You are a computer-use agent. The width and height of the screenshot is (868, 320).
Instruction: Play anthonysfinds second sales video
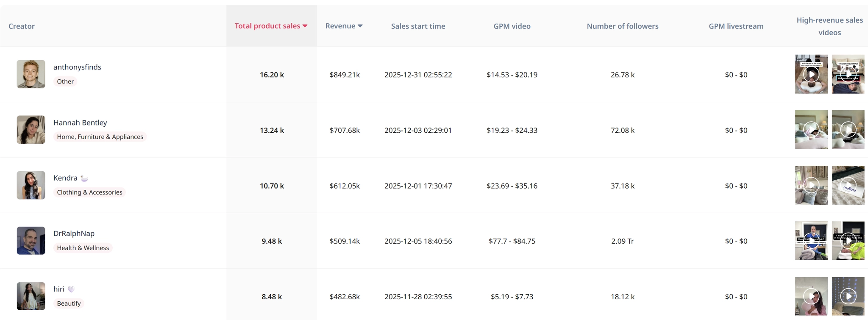[x=848, y=74]
